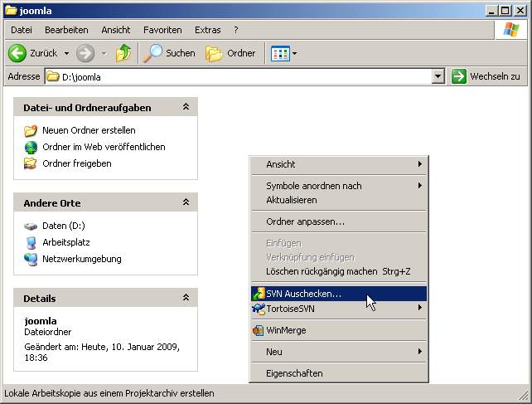
Task: Click the new folder icon in tasks
Action: tap(31, 130)
